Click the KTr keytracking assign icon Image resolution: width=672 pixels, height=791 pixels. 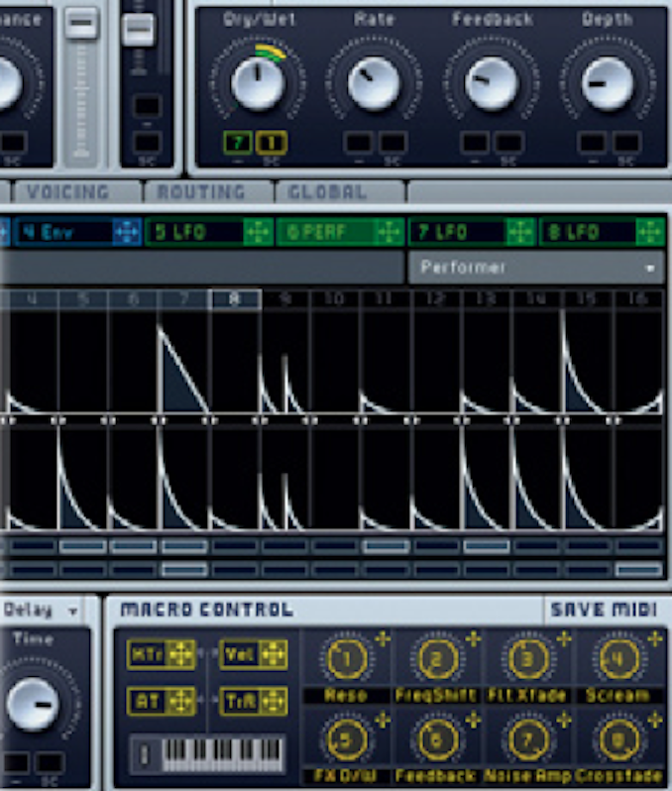pyautogui.click(x=181, y=654)
